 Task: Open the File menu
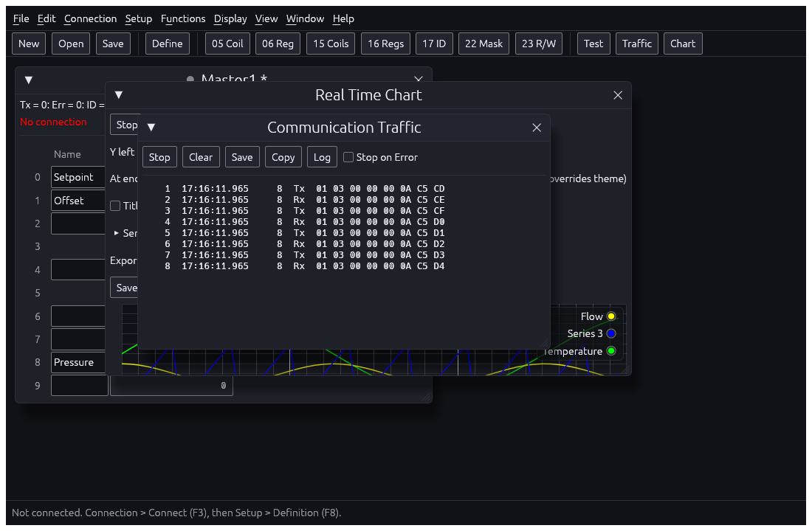coord(21,18)
